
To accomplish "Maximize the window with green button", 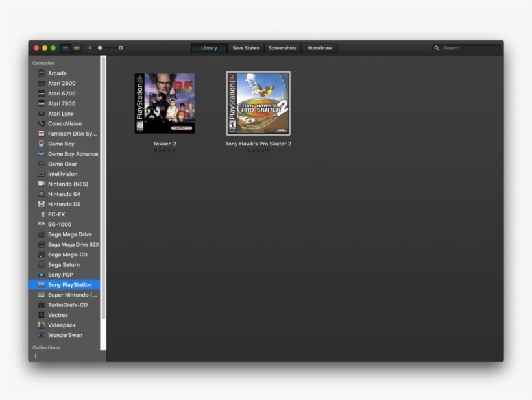I will tap(53, 48).
